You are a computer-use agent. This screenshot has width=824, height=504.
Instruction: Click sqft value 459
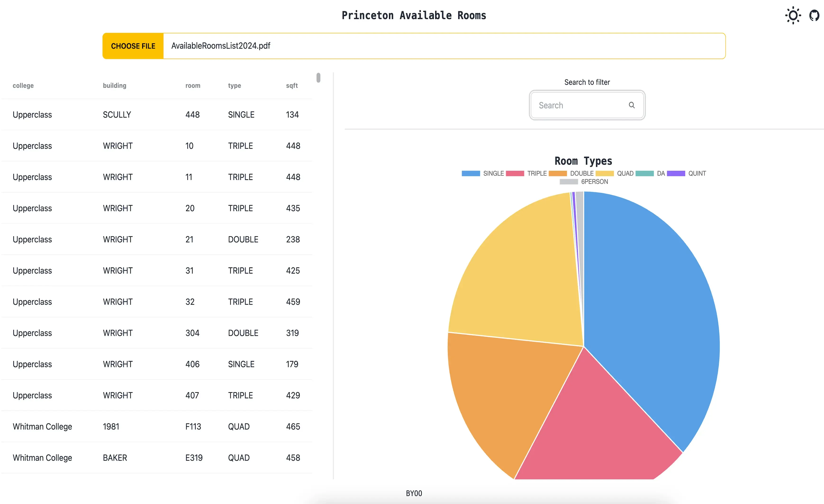(293, 302)
